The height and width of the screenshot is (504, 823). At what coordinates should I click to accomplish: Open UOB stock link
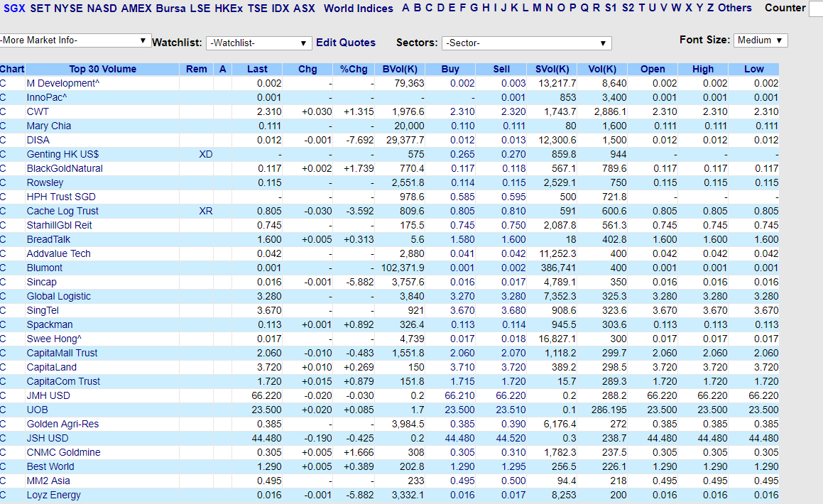coord(37,410)
